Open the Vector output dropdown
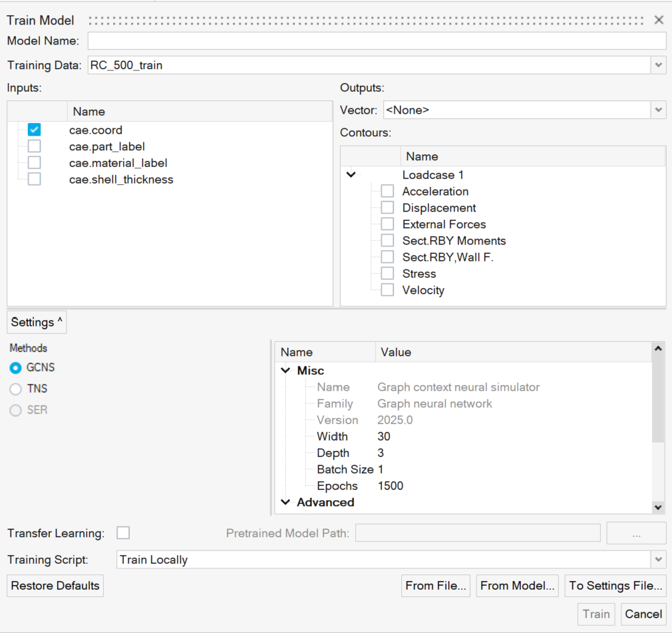The height and width of the screenshot is (633, 672). coord(658,110)
